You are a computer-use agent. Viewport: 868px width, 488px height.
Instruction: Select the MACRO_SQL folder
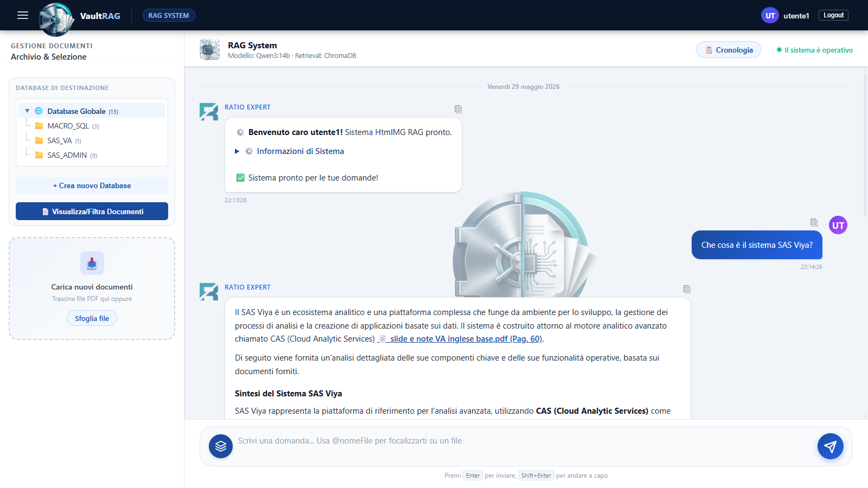tap(68, 126)
